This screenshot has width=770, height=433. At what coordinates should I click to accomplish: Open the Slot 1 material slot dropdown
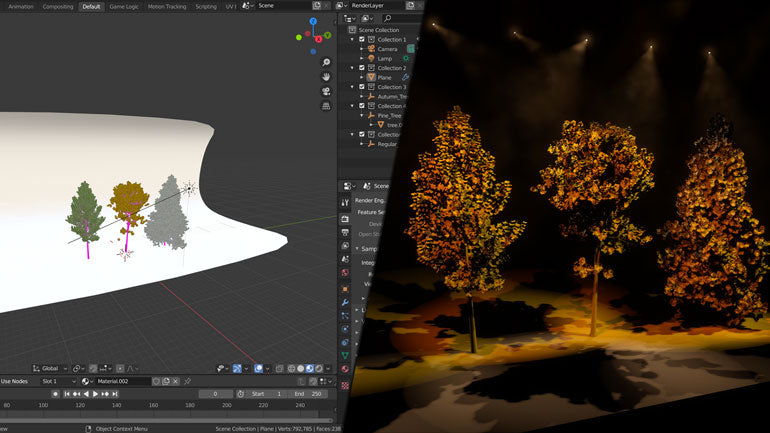58,381
